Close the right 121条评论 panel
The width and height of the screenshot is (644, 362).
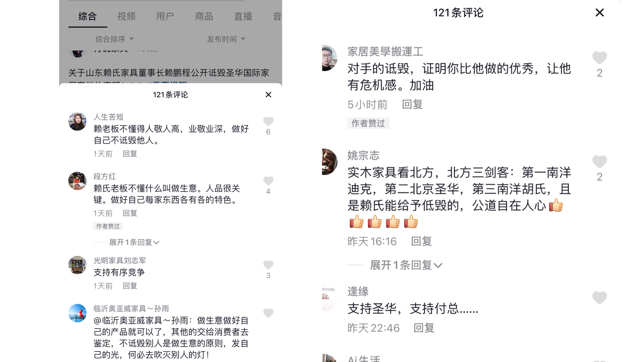(x=599, y=12)
